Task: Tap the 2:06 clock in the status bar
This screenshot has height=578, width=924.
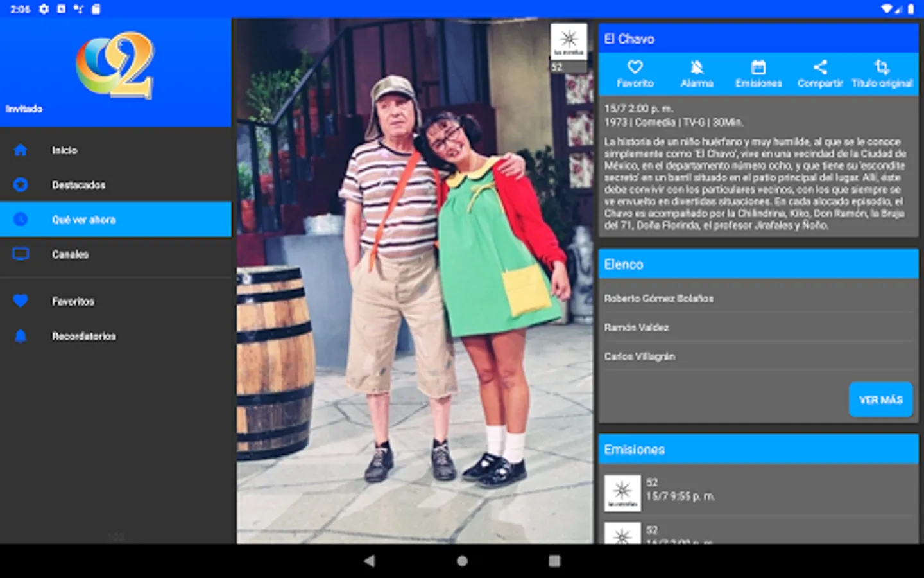Action: pos(20,9)
